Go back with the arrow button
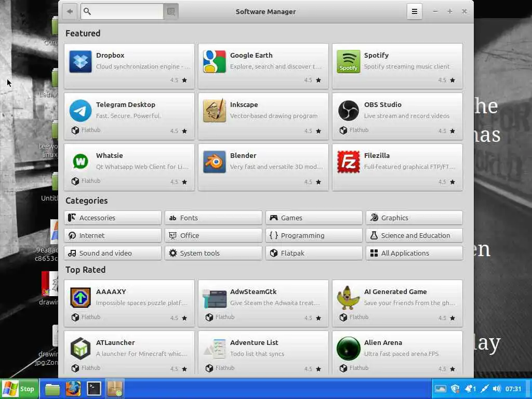The height and width of the screenshot is (399, 532). [x=70, y=11]
